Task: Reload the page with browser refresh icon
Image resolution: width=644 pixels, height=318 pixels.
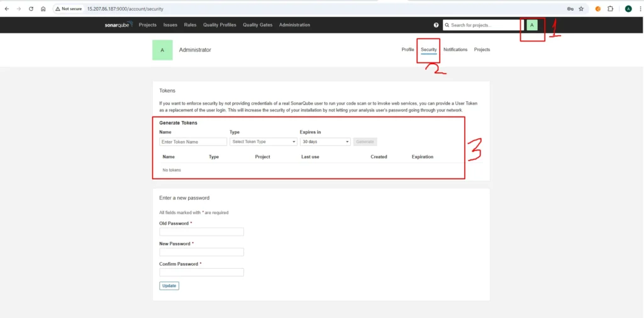Action: click(31, 9)
